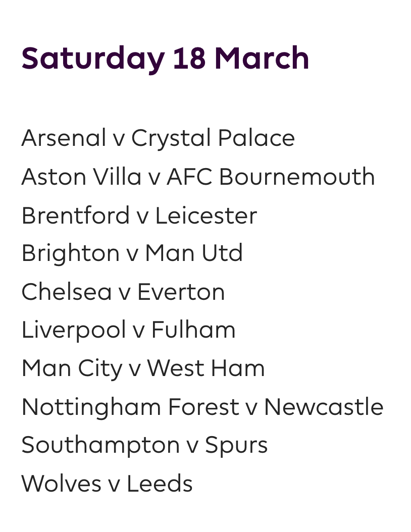Select Man Utd in the Brighton fixture

coord(194,253)
